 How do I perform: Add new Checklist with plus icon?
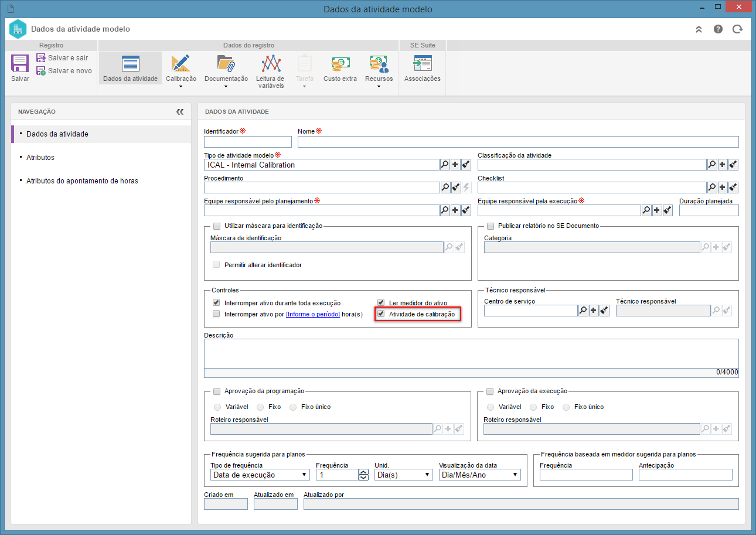click(x=723, y=188)
